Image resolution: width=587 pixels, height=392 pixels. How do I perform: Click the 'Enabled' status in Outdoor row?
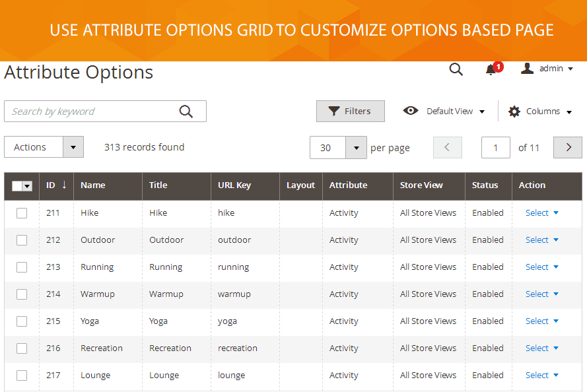click(x=487, y=240)
